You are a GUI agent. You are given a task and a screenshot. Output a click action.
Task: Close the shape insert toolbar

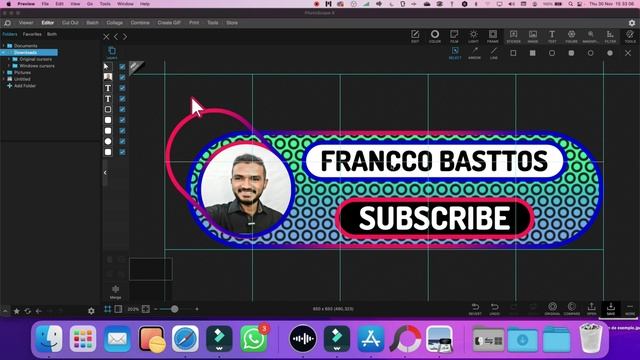[628, 53]
